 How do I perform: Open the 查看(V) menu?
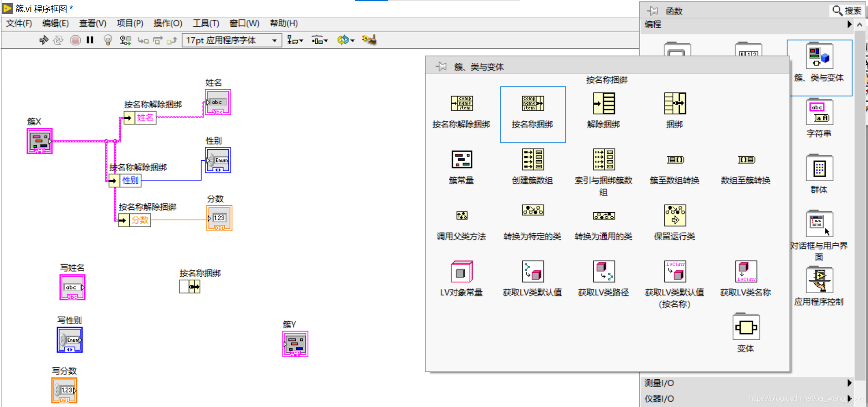click(93, 23)
